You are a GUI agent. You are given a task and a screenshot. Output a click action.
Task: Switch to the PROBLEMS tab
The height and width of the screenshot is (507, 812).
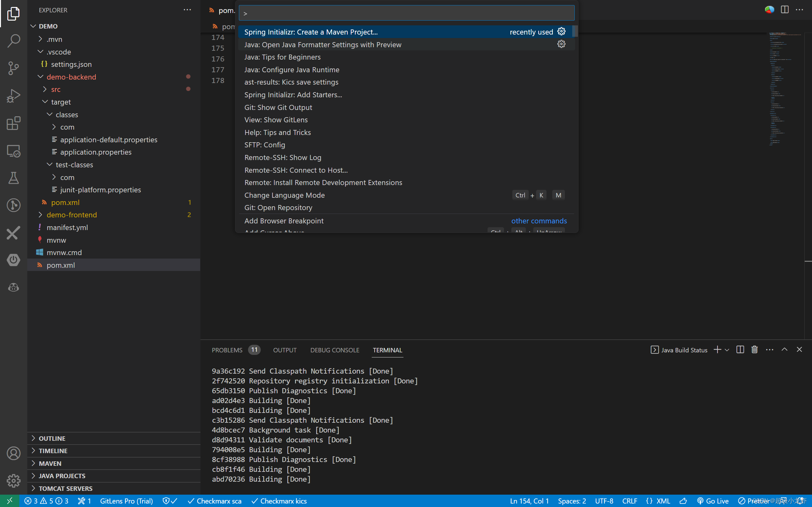227,350
